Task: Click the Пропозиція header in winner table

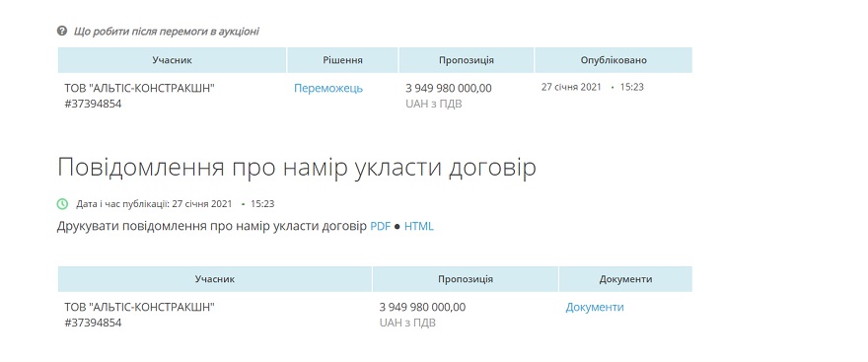Action: click(x=467, y=60)
